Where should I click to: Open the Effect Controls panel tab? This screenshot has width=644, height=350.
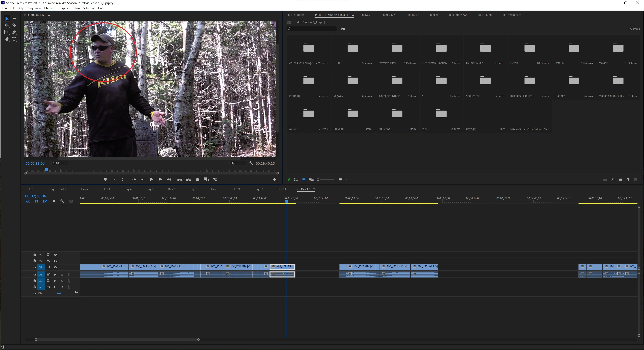[295, 15]
